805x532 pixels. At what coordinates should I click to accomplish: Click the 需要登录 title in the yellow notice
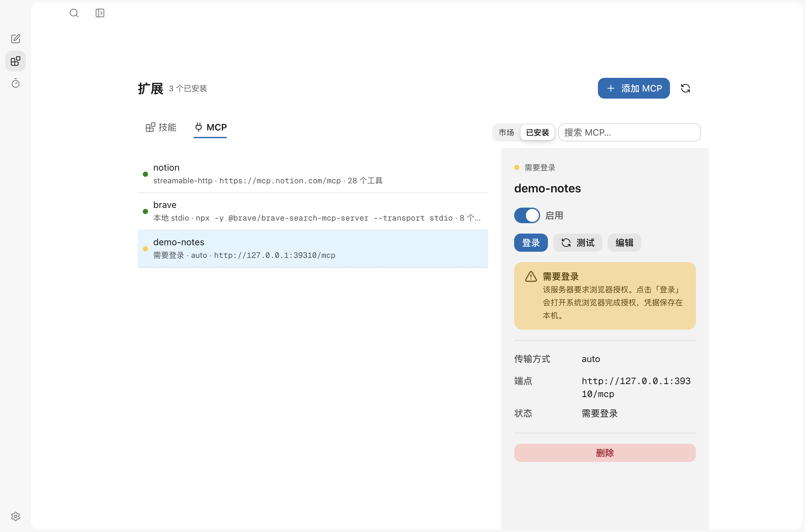pos(560,276)
